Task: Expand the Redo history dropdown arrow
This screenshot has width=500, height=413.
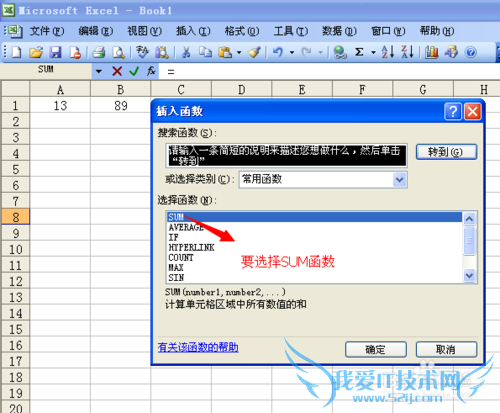Action: coord(321,52)
